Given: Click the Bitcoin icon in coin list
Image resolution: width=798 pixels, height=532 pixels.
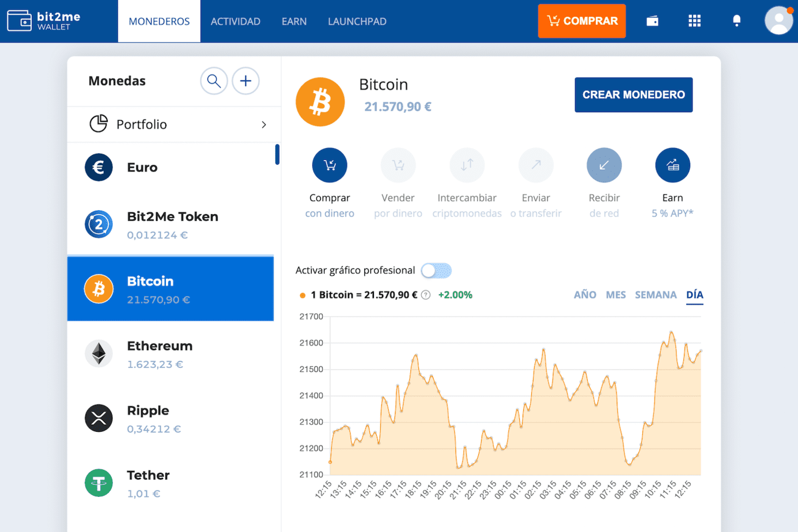Looking at the screenshot, I should point(99,288).
